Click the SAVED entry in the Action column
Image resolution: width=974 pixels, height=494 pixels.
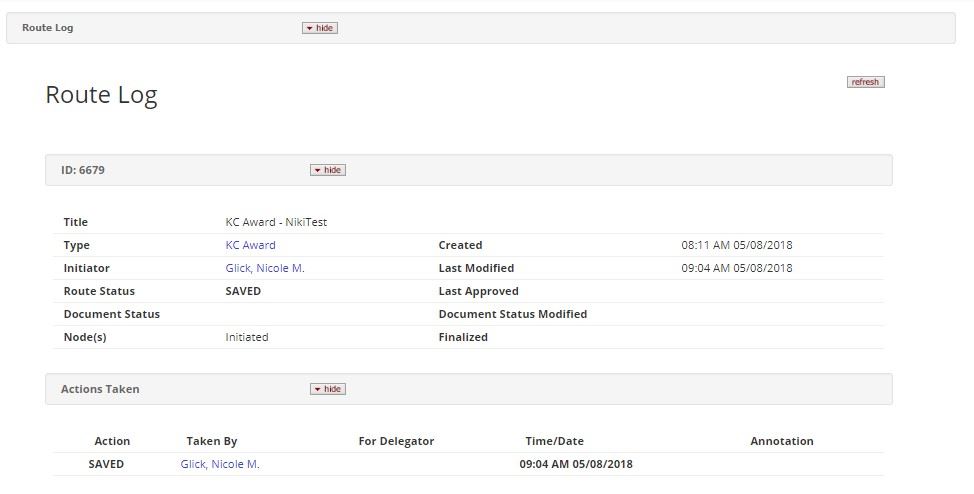pyautogui.click(x=106, y=464)
